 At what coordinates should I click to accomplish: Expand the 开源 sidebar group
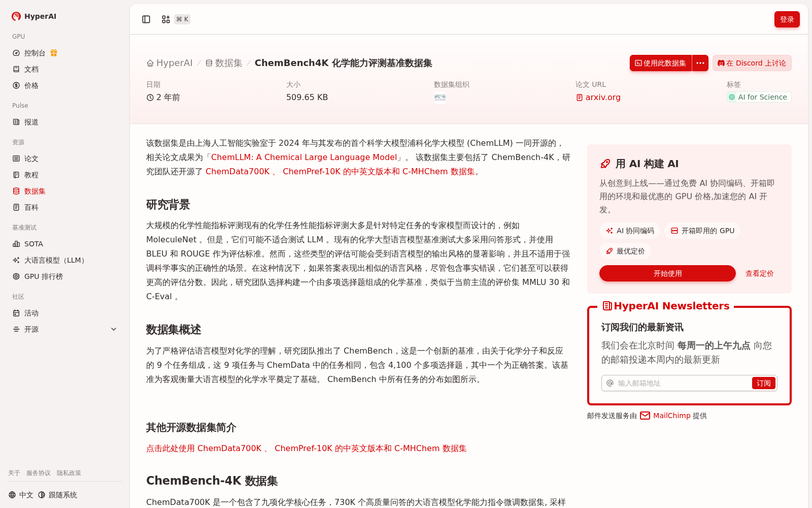pyautogui.click(x=65, y=329)
